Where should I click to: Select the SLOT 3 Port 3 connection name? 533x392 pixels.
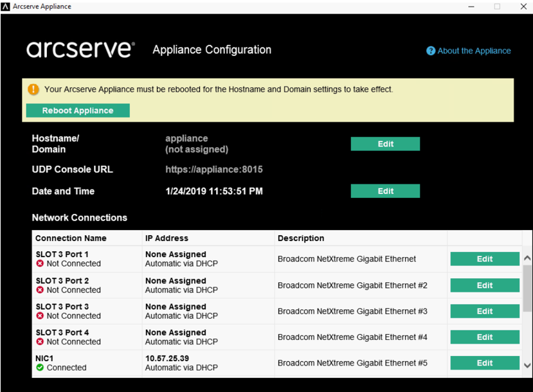[62, 307]
